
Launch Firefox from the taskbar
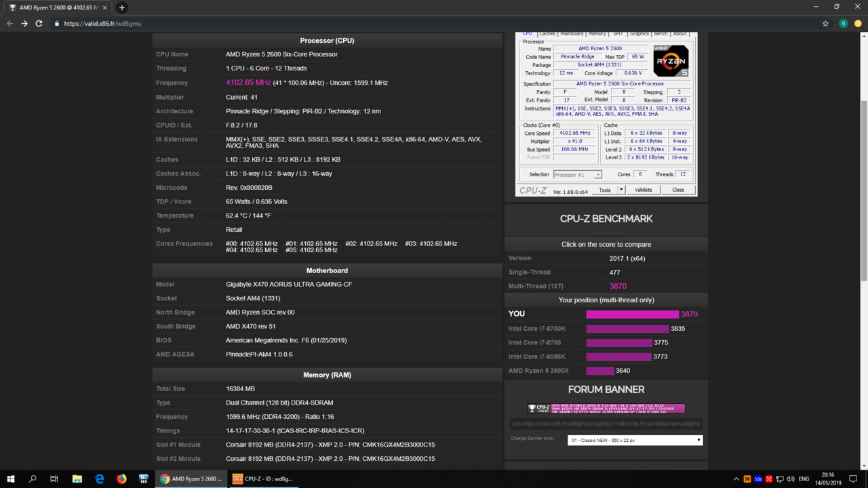pyautogui.click(x=121, y=479)
